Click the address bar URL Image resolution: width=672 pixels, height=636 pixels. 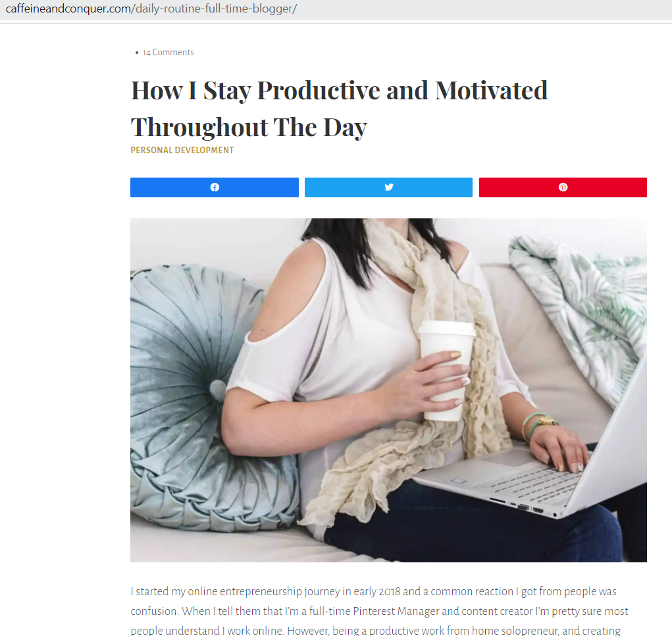click(151, 9)
